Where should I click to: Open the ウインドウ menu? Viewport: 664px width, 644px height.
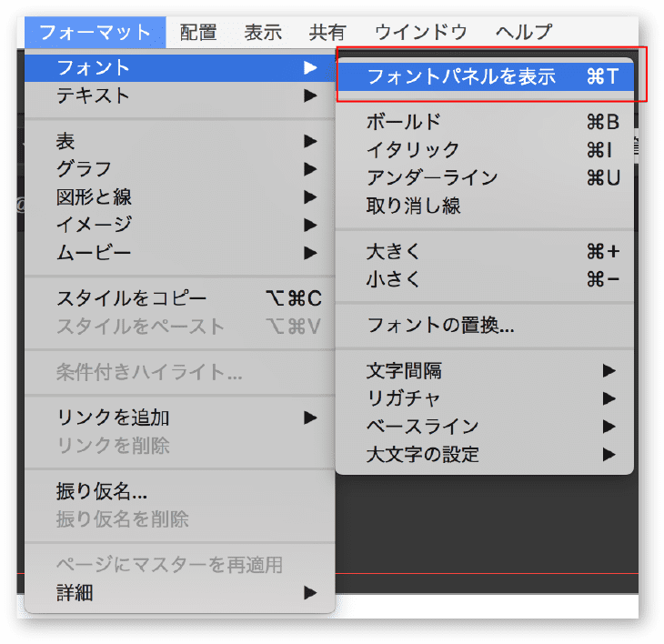click(420, 32)
